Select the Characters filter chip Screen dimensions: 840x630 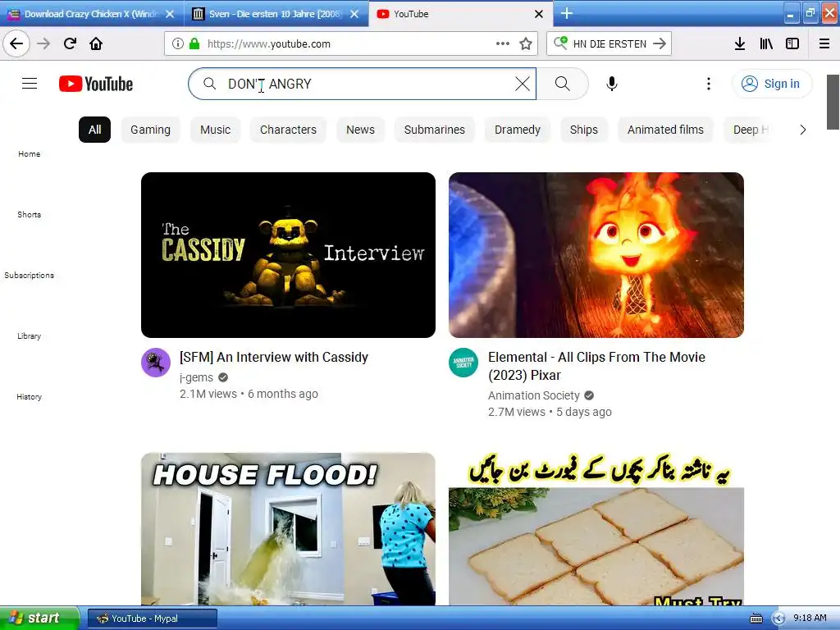[x=288, y=130]
